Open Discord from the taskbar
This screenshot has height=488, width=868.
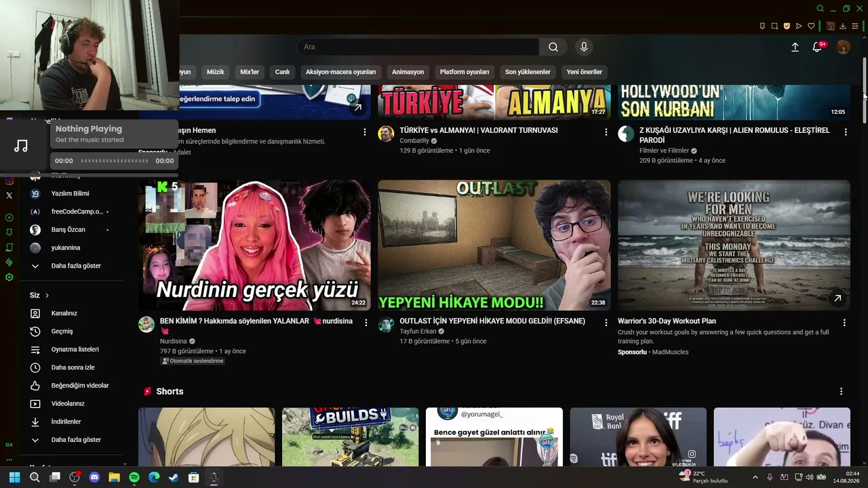[94, 477]
